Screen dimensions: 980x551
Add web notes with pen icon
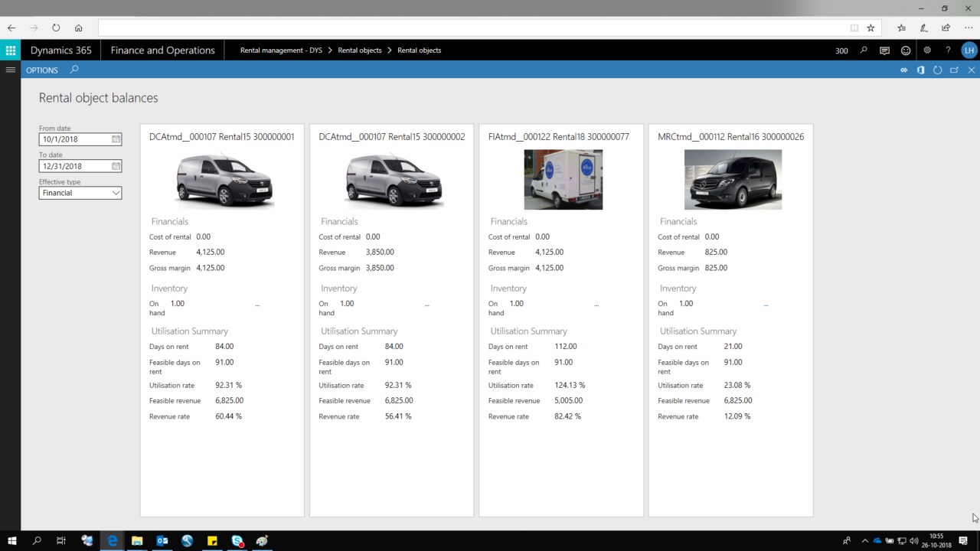coord(924,28)
